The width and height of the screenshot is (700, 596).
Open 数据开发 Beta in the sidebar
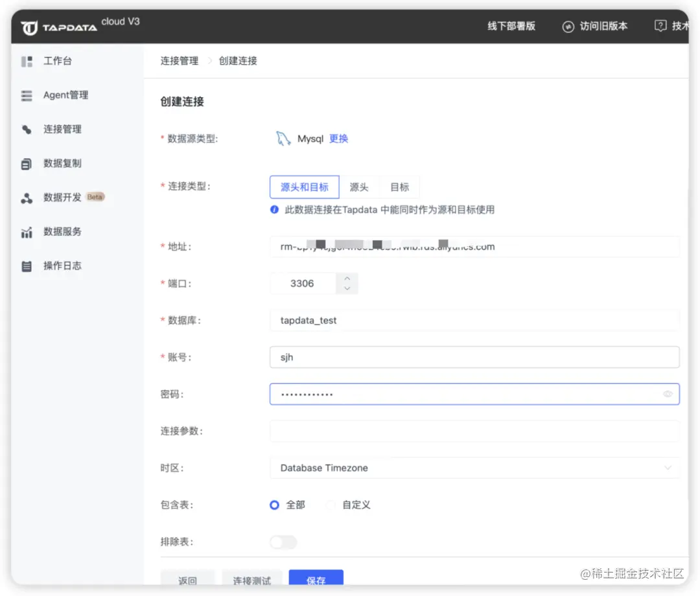[62, 197]
